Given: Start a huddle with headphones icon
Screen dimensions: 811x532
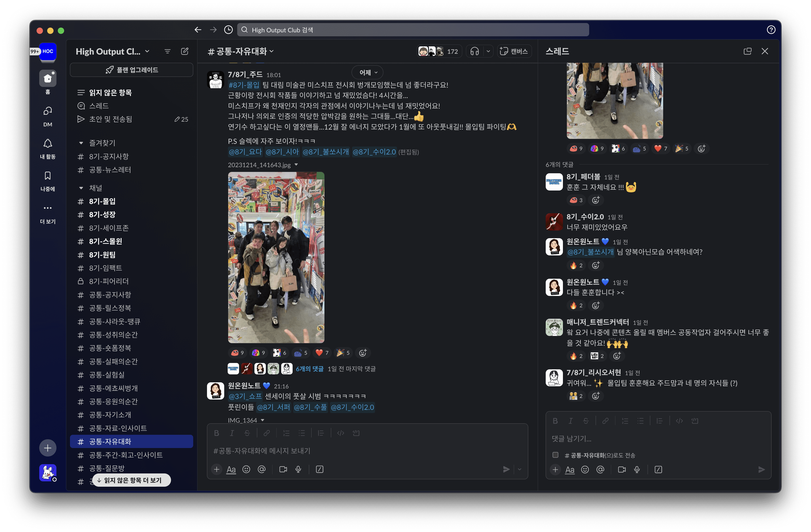Looking at the screenshot, I should click(474, 51).
